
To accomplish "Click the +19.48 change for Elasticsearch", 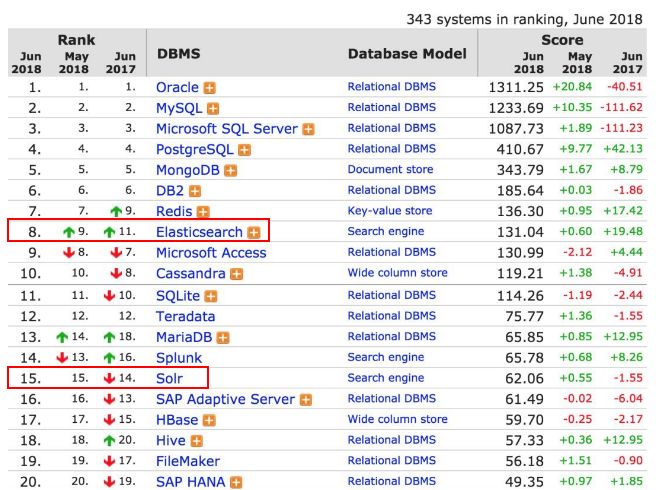I will click(x=623, y=231).
